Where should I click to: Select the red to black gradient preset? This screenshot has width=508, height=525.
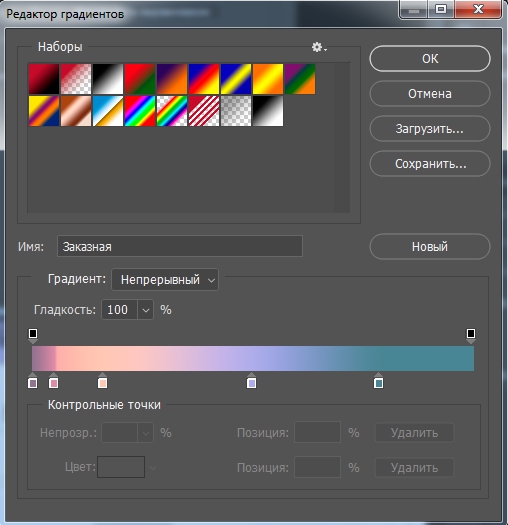pos(44,79)
